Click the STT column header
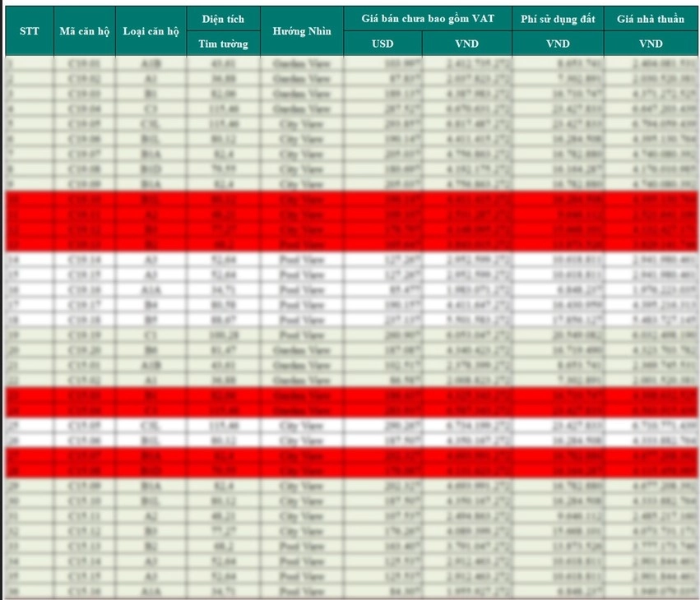 pos(29,30)
